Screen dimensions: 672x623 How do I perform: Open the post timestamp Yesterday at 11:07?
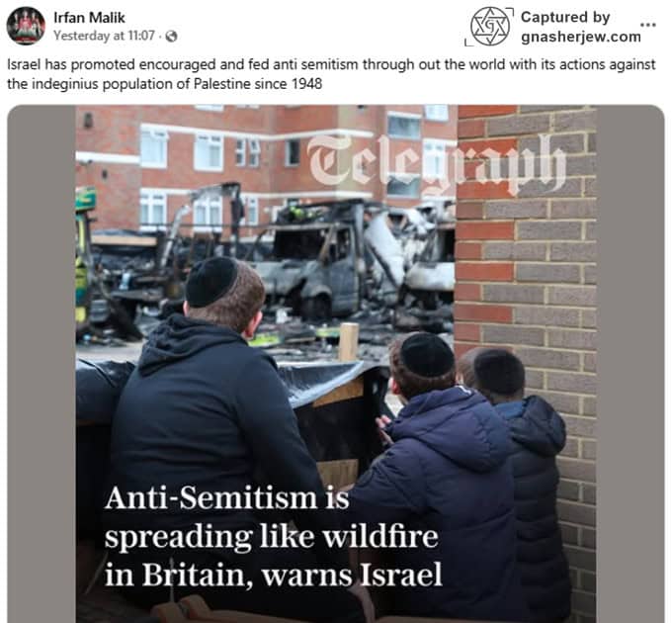coord(104,36)
